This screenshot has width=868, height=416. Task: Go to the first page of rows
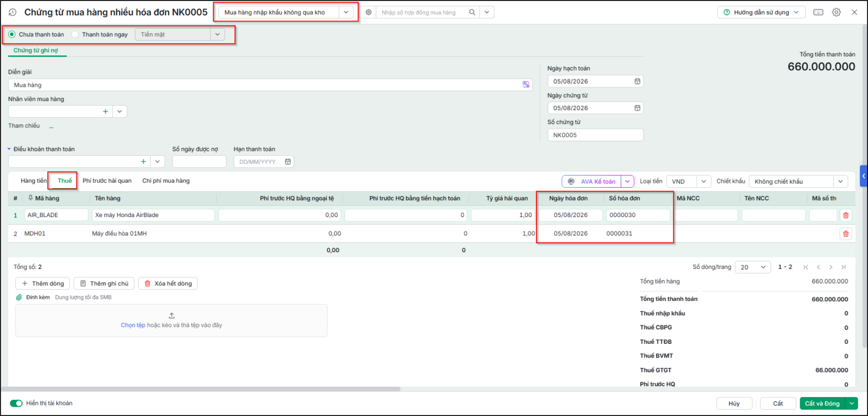pos(806,267)
